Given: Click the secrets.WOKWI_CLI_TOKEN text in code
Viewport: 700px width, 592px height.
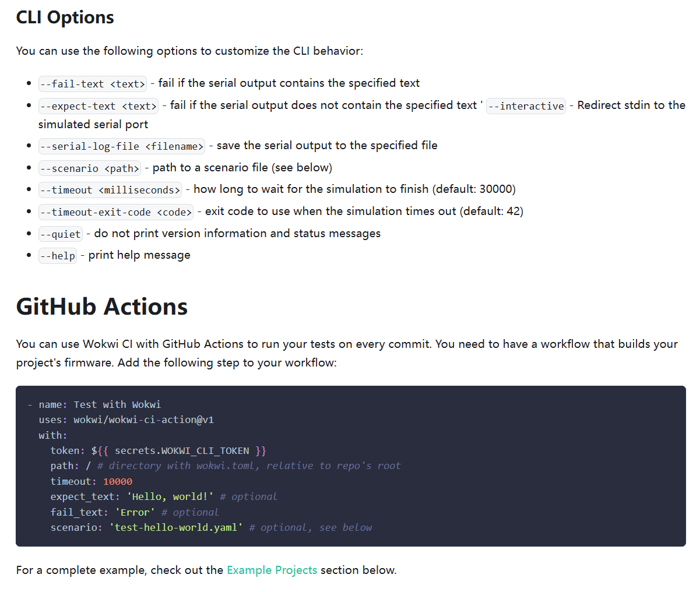Looking at the screenshot, I should [x=182, y=450].
